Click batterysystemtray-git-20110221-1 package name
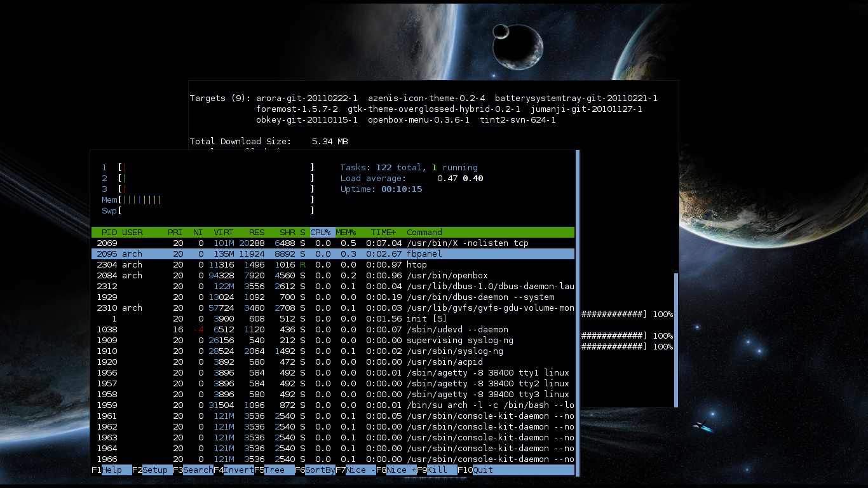This screenshot has width=868, height=488. click(576, 98)
